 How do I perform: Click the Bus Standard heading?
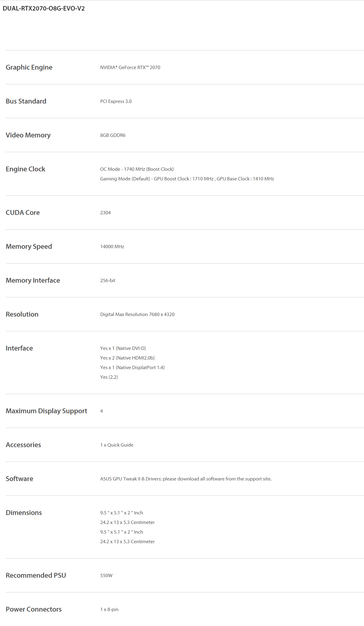point(26,101)
